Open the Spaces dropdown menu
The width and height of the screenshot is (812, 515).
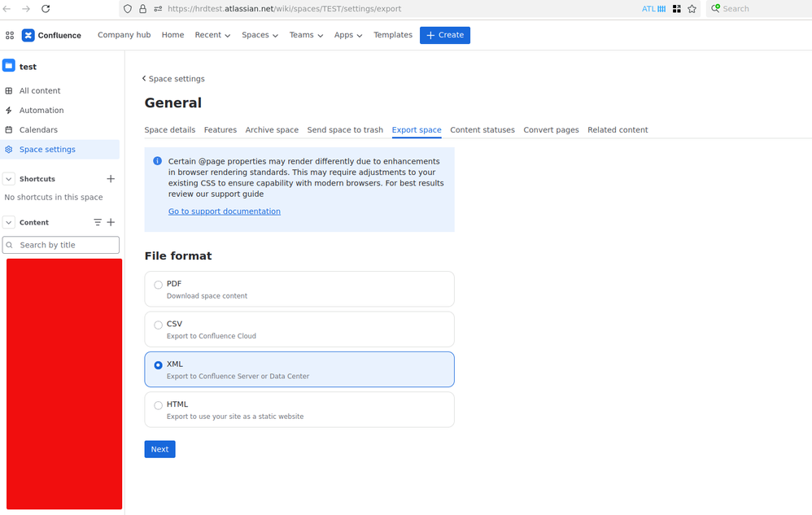pyautogui.click(x=260, y=35)
